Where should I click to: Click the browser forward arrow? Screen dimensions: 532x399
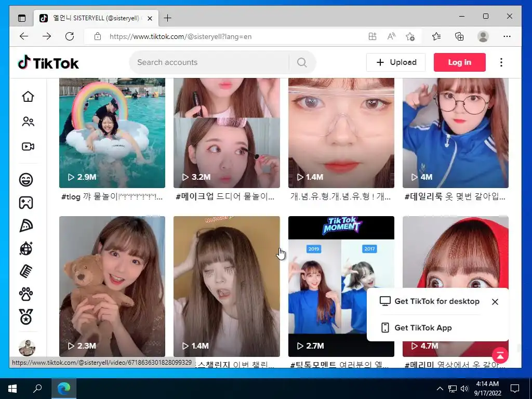[47, 36]
